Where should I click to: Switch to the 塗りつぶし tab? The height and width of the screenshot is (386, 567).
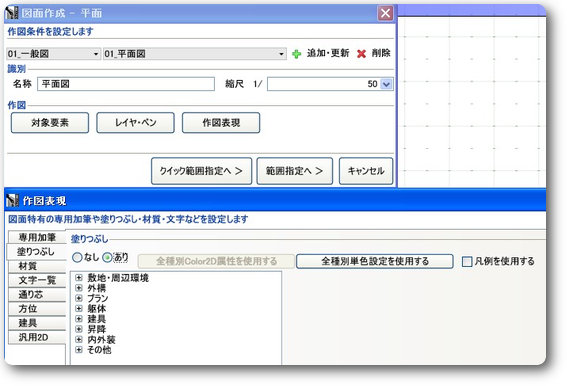(x=36, y=251)
